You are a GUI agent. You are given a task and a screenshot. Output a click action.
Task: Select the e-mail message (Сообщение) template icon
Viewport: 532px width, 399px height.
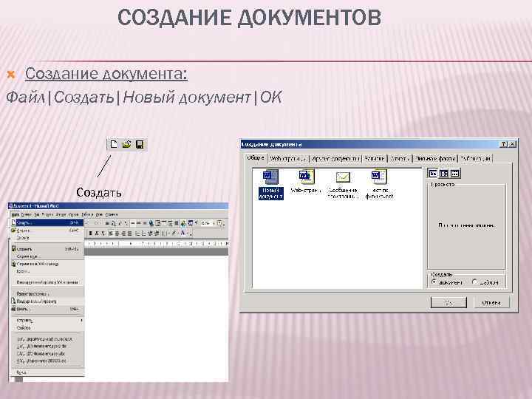click(343, 185)
